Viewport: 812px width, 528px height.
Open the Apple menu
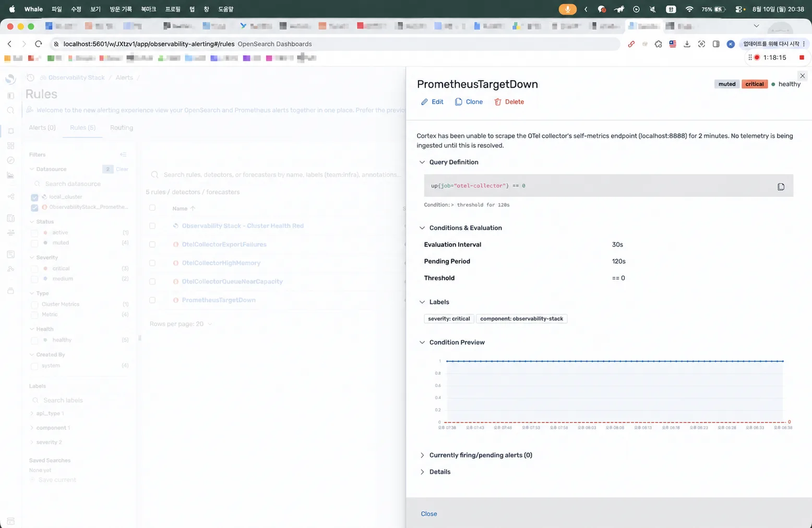click(x=12, y=9)
